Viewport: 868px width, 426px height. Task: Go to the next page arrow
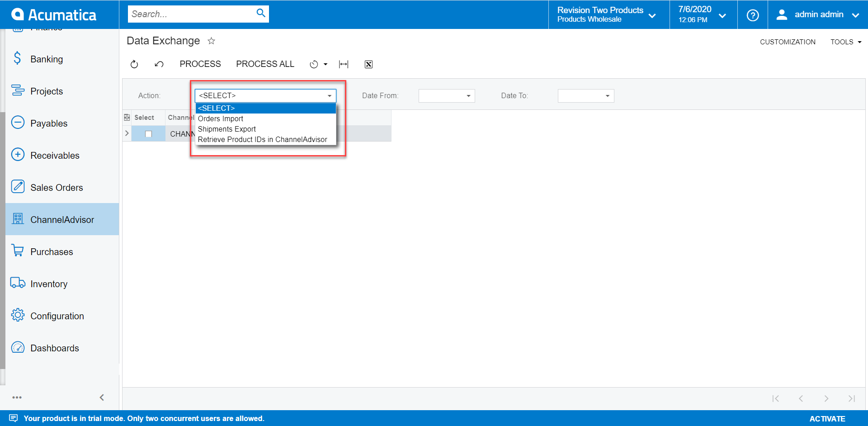tap(826, 398)
